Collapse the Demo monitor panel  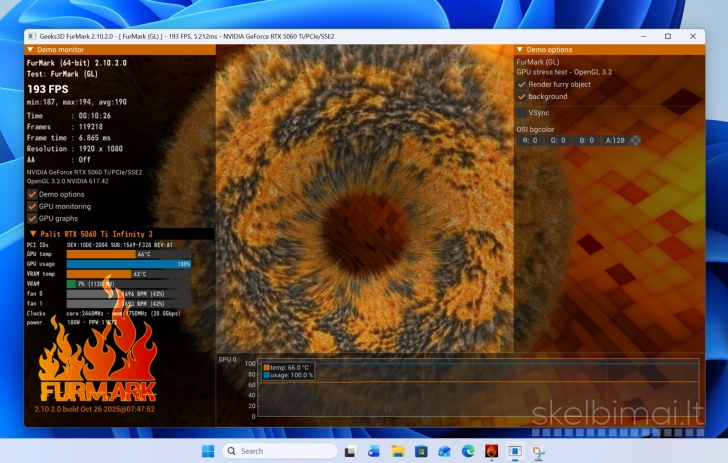click(30, 49)
